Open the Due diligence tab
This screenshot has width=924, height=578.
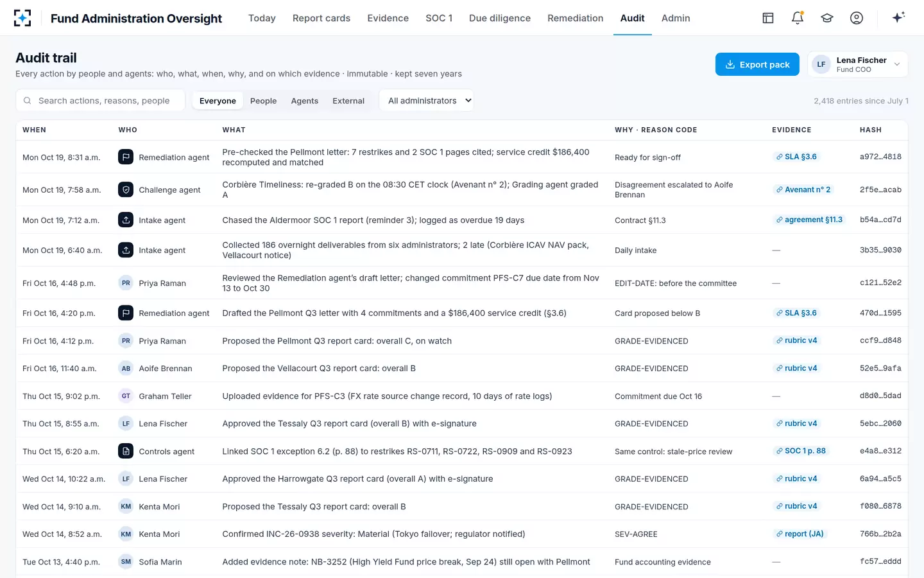(x=500, y=18)
